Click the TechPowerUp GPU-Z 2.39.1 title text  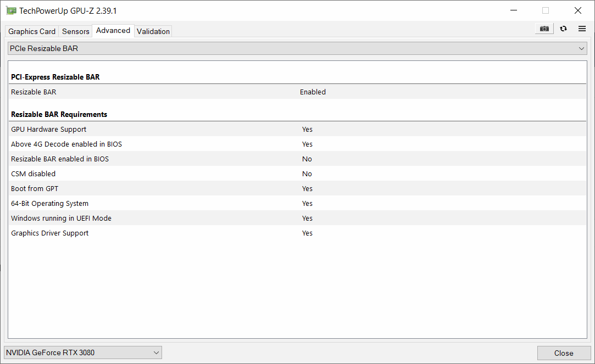[x=68, y=10]
